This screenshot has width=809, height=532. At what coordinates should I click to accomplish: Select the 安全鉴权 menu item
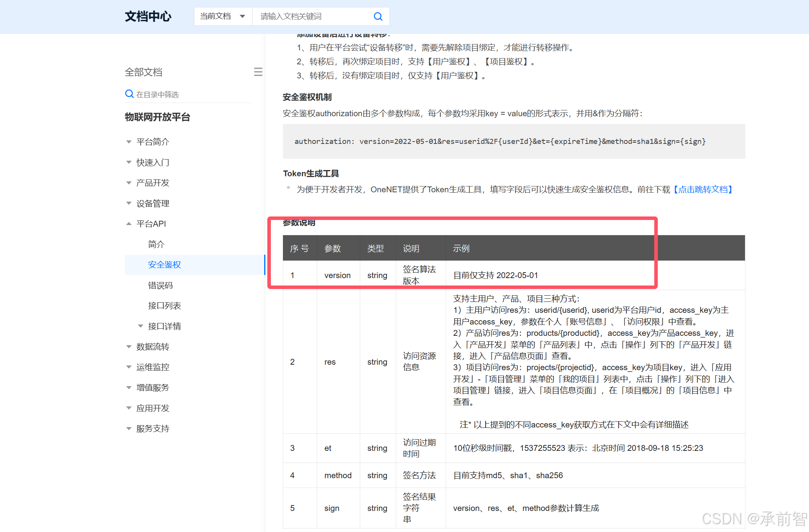coord(164,265)
